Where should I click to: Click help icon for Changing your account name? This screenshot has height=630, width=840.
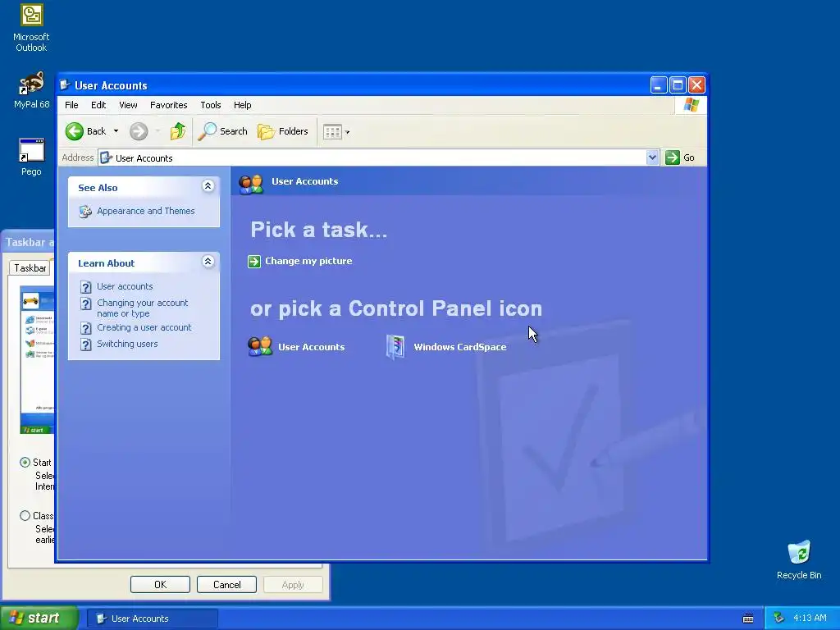85,304
